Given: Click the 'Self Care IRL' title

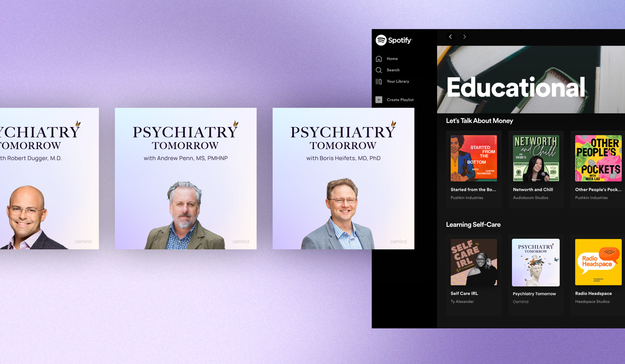Looking at the screenshot, I should [464, 293].
